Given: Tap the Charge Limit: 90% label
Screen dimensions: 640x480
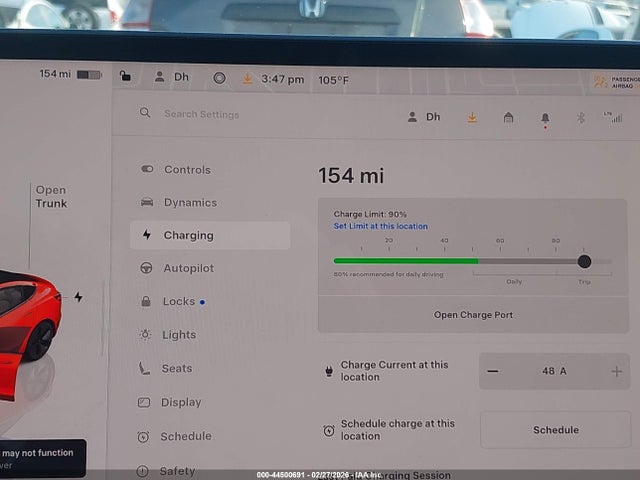Looking at the screenshot, I should tap(370, 214).
